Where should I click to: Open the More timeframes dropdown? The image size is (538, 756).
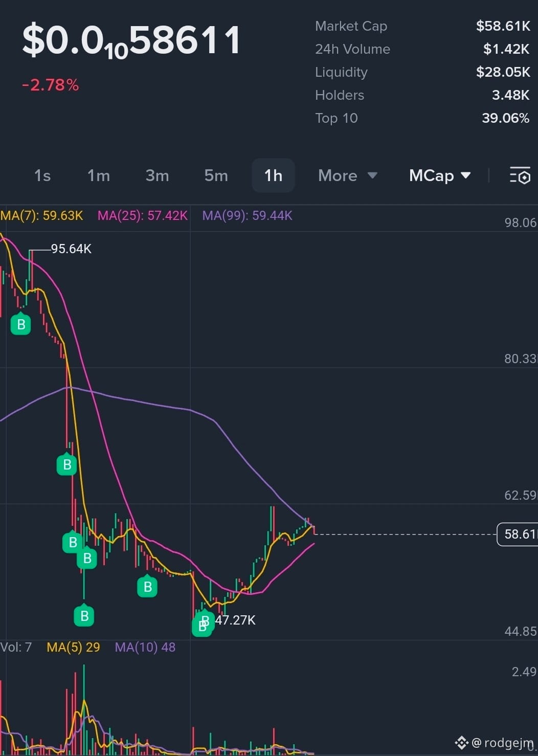348,175
